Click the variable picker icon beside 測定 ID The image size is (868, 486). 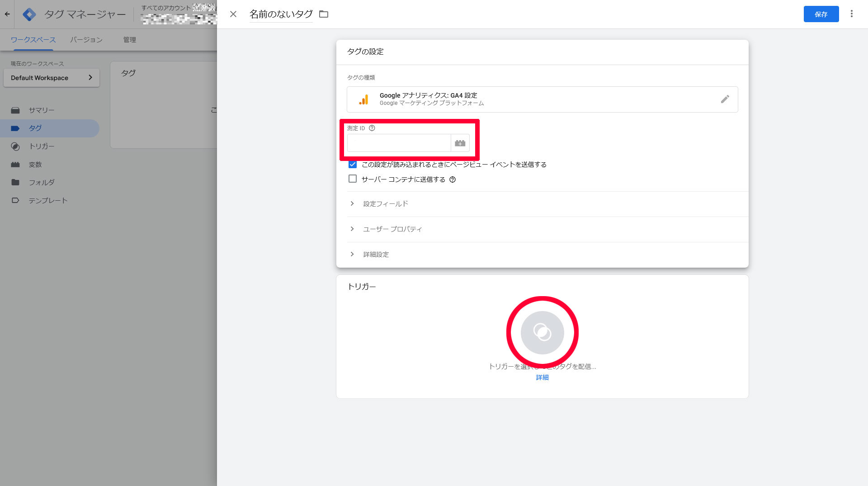460,143
